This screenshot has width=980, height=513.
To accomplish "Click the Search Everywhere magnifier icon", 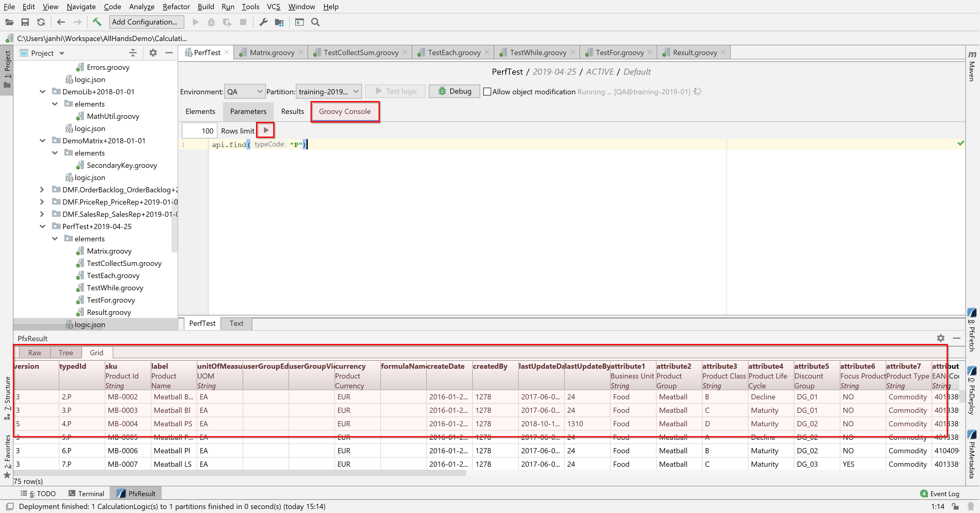I will point(315,22).
